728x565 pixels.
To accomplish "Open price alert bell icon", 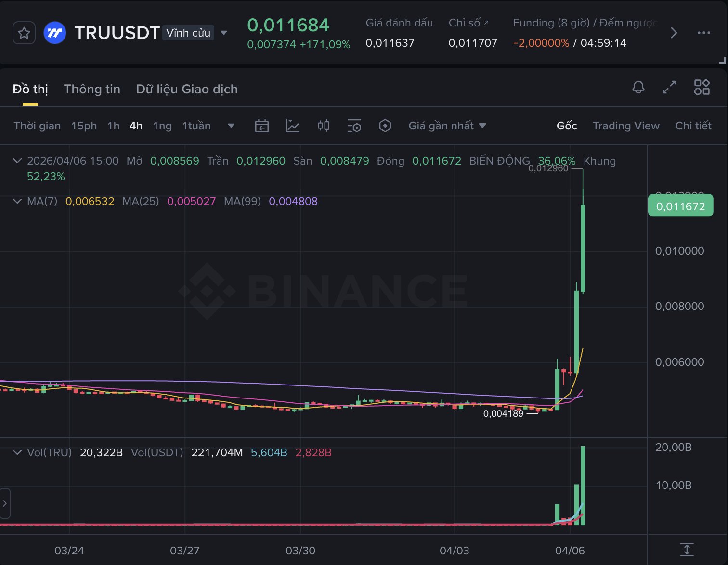I will [x=638, y=87].
